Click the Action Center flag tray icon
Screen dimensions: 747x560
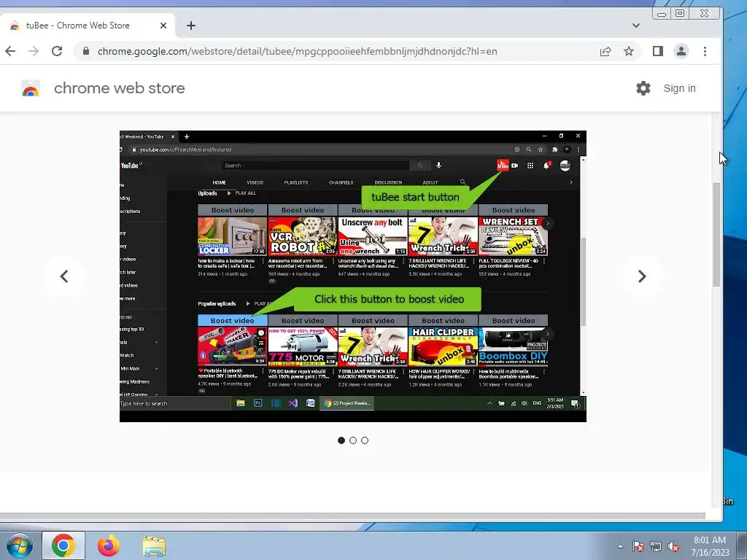pyautogui.click(x=638, y=546)
